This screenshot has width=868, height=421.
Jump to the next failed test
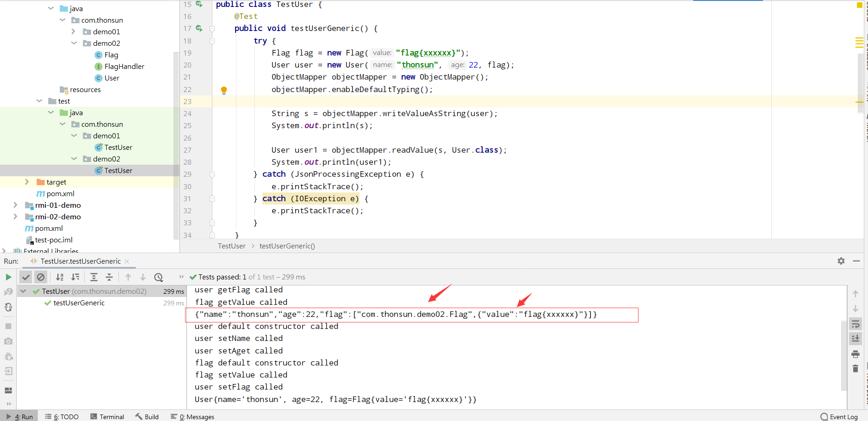coord(143,277)
